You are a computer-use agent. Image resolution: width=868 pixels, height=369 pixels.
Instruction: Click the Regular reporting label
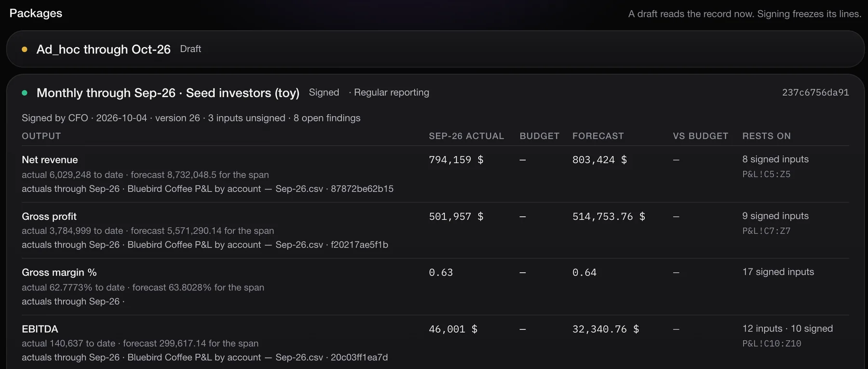tap(391, 92)
